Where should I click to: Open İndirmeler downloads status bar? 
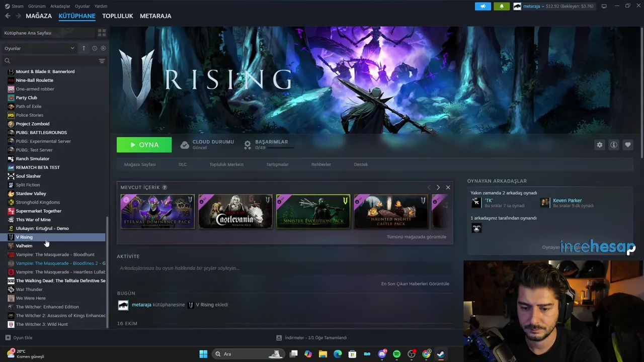312,338
